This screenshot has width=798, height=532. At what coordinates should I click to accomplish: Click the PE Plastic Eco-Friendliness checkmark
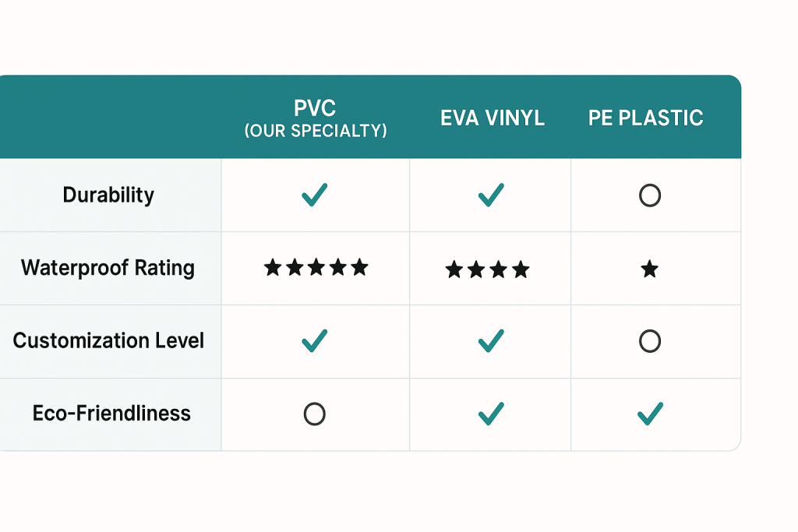pos(650,414)
